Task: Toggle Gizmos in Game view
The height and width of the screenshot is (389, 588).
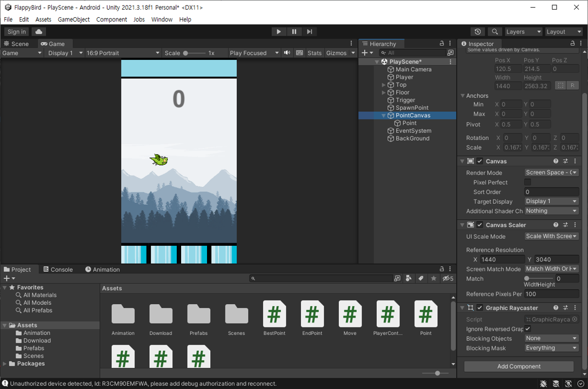Action: (x=336, y=53)
